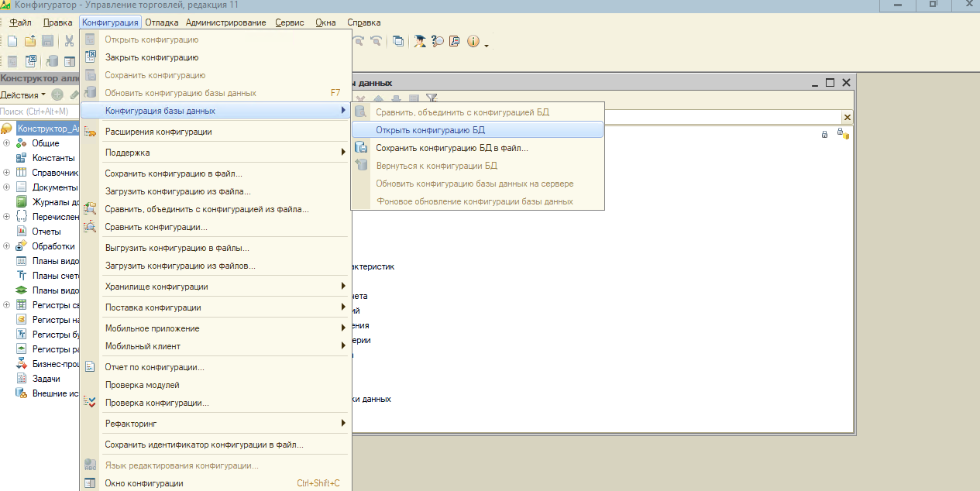980x491 pixels.
Task: Clear the search field with X button
Action: (x=848, y=117)
